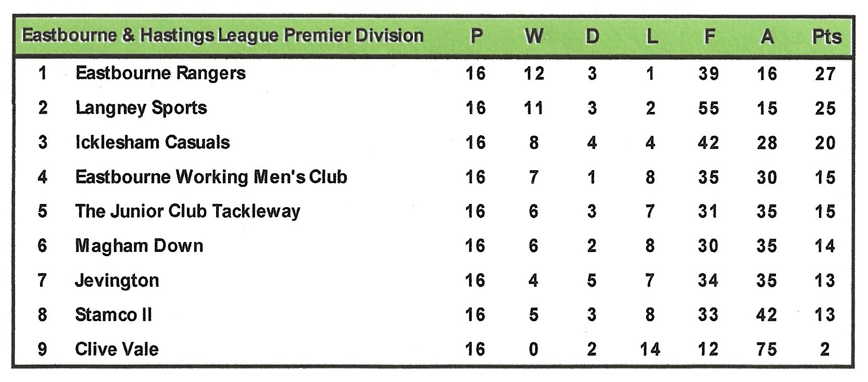Select the Jevington team name
The width and height of the screenshot is (868, 382).
click(x=117, y=281)
